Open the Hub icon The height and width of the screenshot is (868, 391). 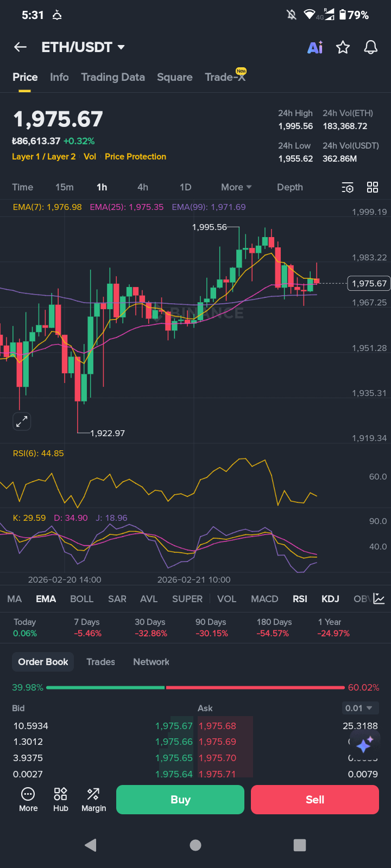click(x=61, y=800)
